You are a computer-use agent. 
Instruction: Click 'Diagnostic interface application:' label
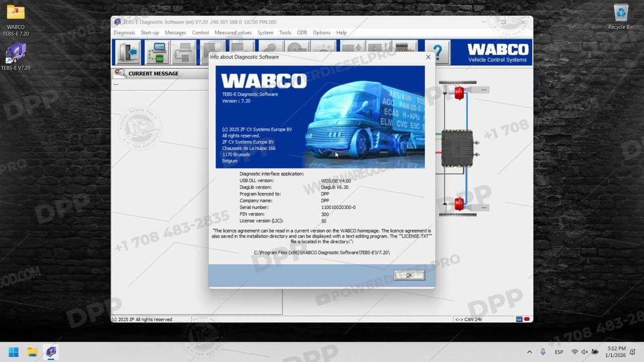272,173
